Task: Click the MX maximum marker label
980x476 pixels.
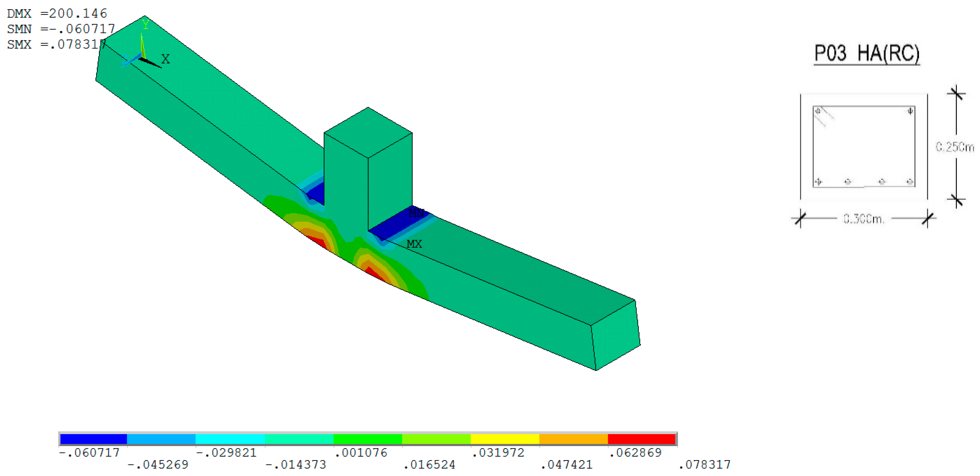Action: click(x=414, y=244)
